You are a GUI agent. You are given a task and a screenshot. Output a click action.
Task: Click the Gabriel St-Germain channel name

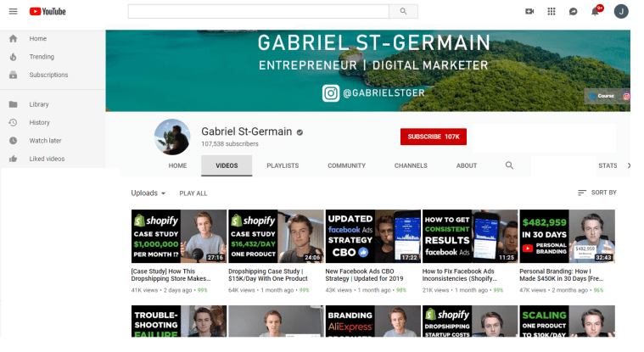[246, 131]
